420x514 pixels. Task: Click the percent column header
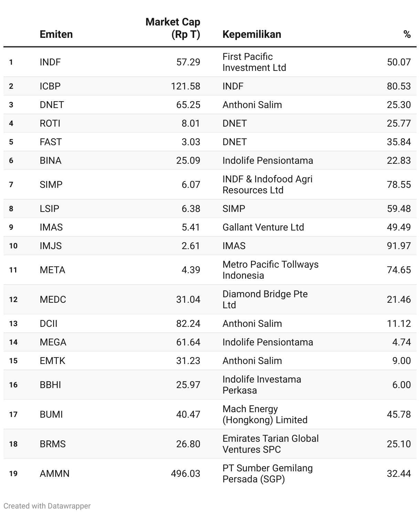click(407, 34)
